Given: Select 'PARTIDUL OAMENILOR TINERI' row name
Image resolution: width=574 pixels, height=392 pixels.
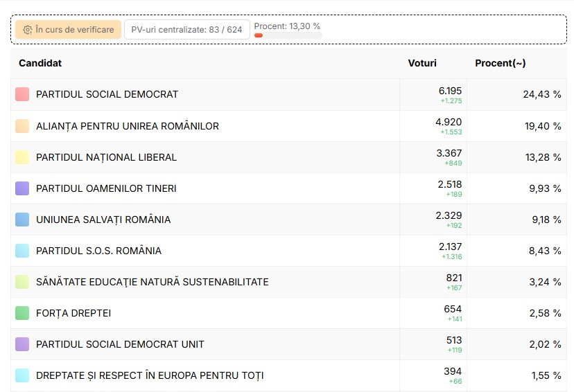Looking at the screenshot, I should [x=106, y=188].
